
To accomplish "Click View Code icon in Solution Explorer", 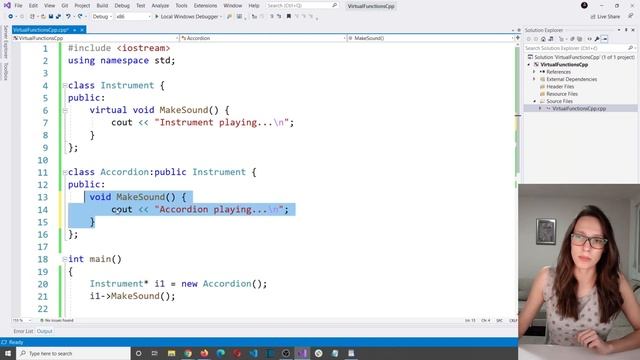I will click(589, 39).
